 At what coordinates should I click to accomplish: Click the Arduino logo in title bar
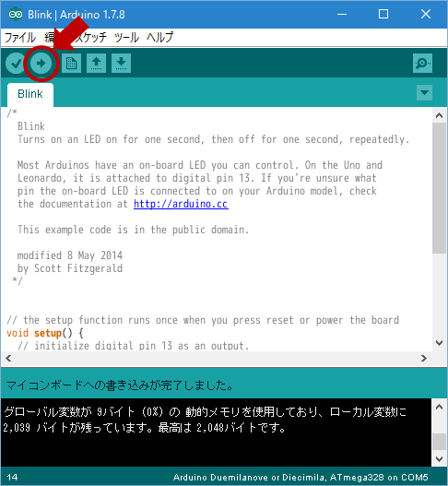(x=15, y=14)
